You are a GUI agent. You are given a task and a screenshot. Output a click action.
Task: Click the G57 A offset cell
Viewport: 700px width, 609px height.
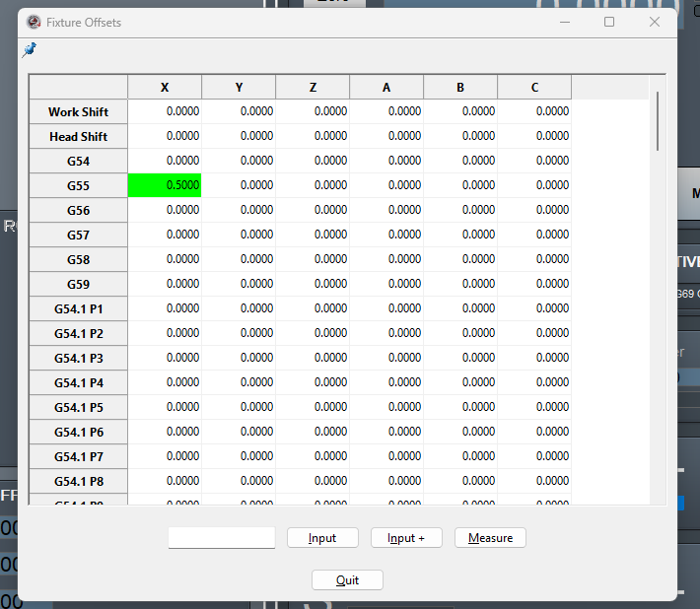(386, 235)
